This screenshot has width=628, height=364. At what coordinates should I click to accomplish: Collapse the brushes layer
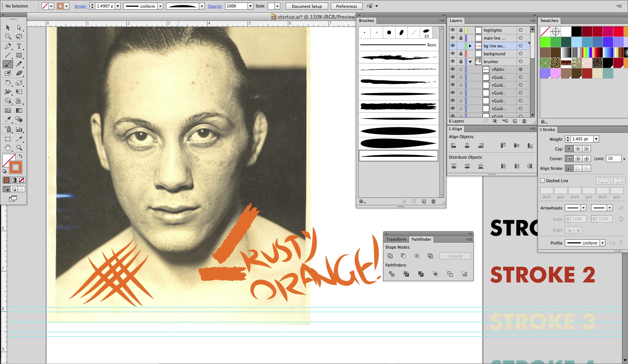(x=470, y=62)
